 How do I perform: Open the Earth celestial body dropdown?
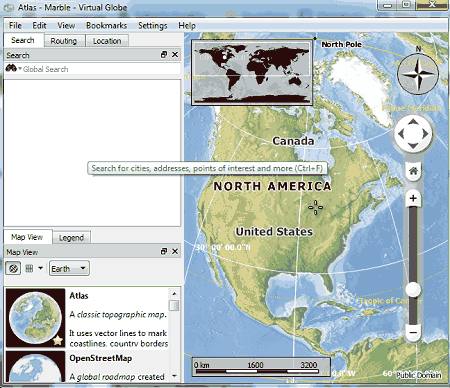69,268
